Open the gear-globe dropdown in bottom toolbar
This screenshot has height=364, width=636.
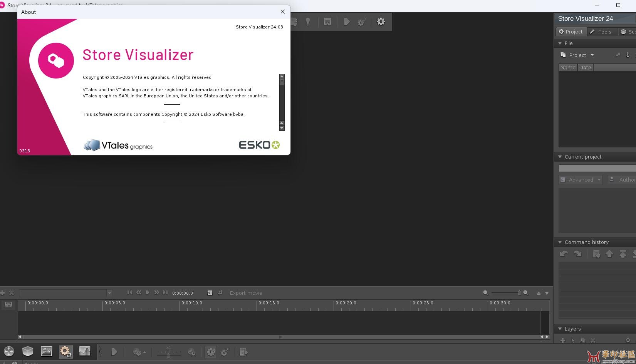click(x=139, y=352)
